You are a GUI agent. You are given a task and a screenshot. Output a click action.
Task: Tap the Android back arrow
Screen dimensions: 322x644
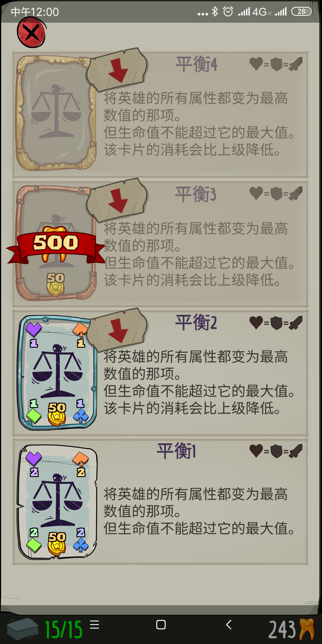(x=229, y=624)
